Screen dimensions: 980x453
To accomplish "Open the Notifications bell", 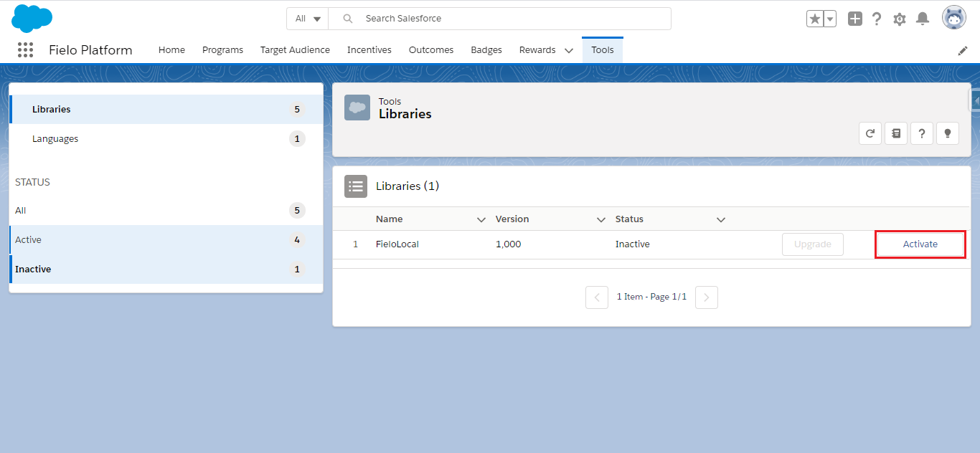I will [x=923, y=19].
